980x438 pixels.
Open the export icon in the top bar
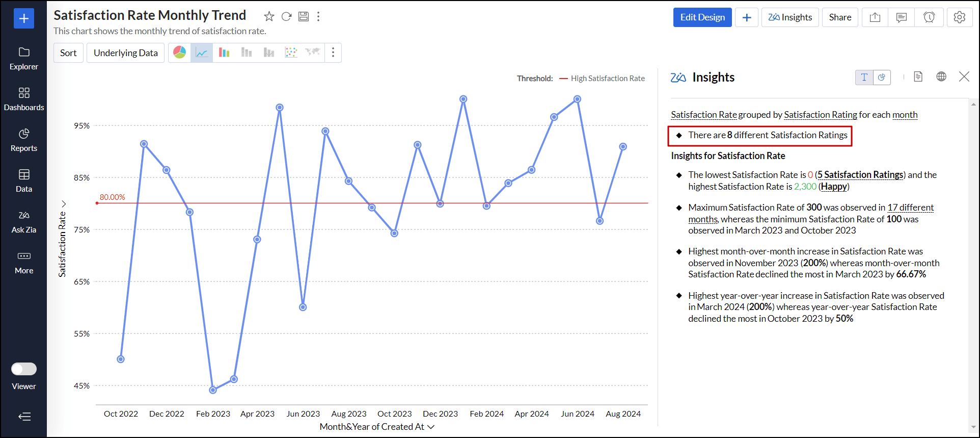875,17
